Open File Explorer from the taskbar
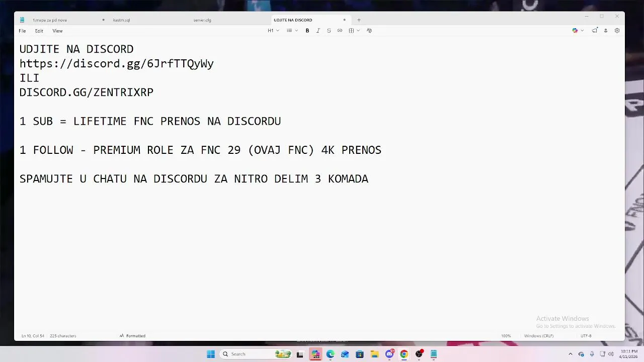Image resolution: width=644 pixels, height=362 pixels. 374,354
